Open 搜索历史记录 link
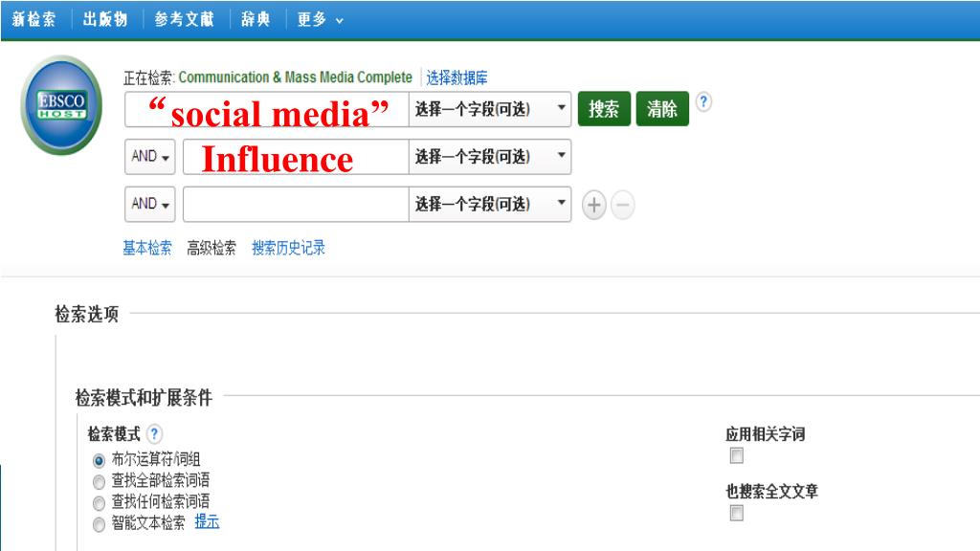 coord(289,248)
